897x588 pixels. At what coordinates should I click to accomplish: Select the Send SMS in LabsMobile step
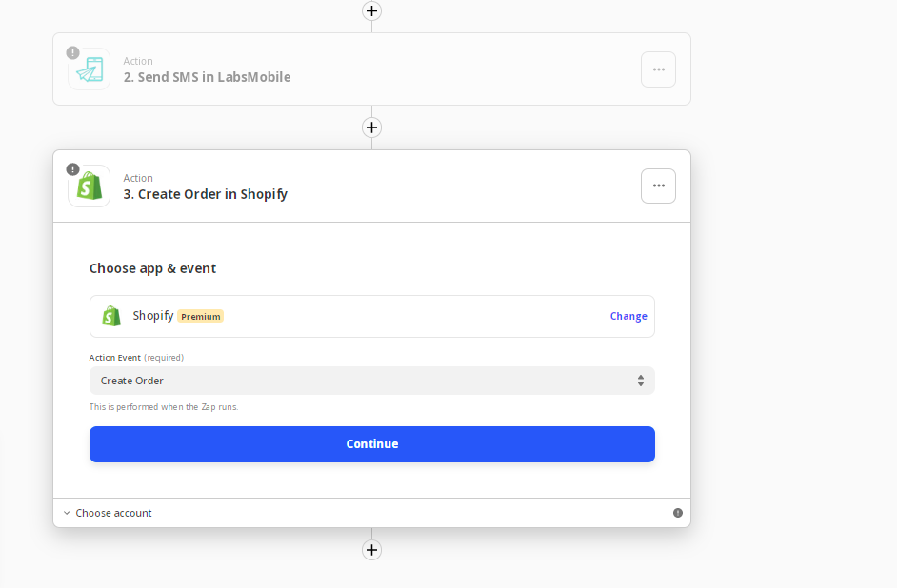pos(371,69)
